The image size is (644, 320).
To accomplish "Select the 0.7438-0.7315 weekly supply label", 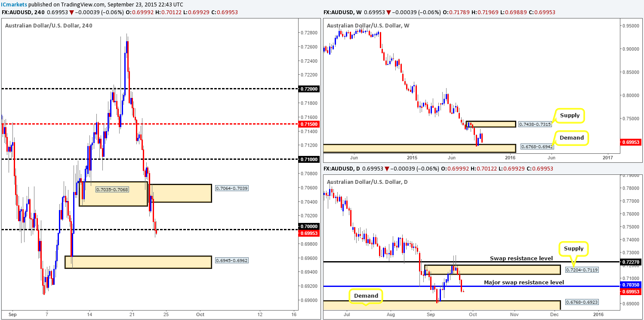I will pos(536,124).
